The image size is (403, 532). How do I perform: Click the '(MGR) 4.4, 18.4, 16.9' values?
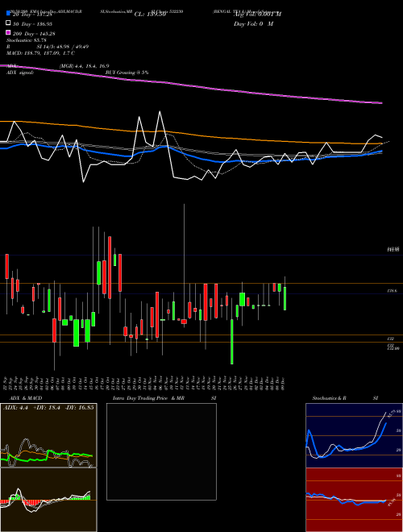pos(84,66)
